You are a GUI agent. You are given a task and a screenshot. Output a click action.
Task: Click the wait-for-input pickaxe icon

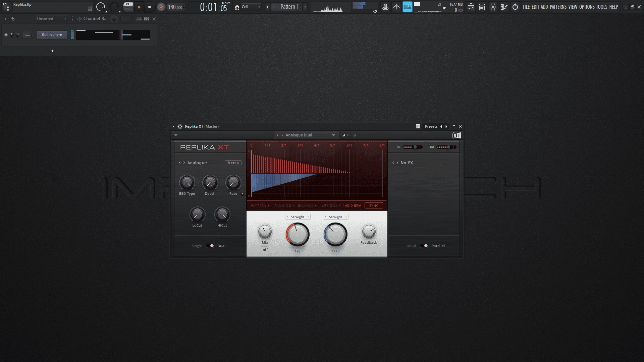point(396,7)
